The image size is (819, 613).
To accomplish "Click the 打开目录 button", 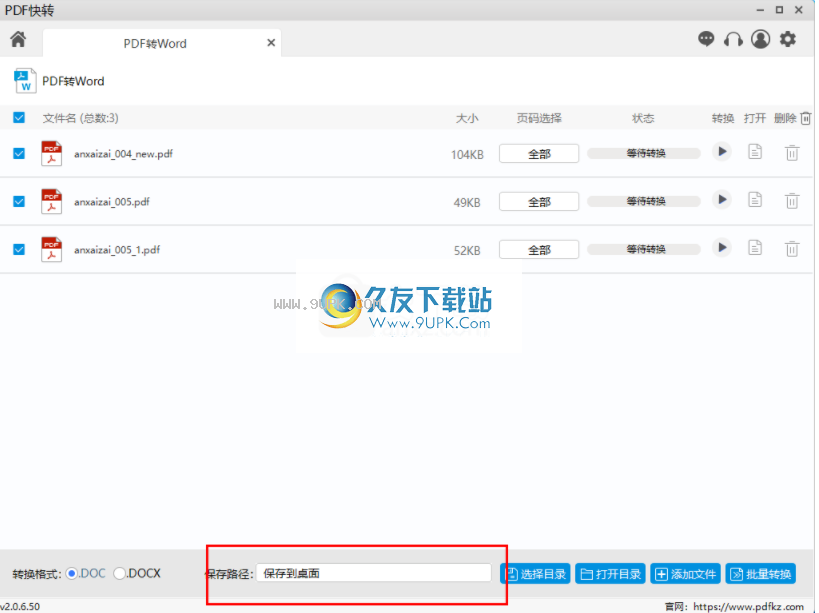I will tap(611, 574).
